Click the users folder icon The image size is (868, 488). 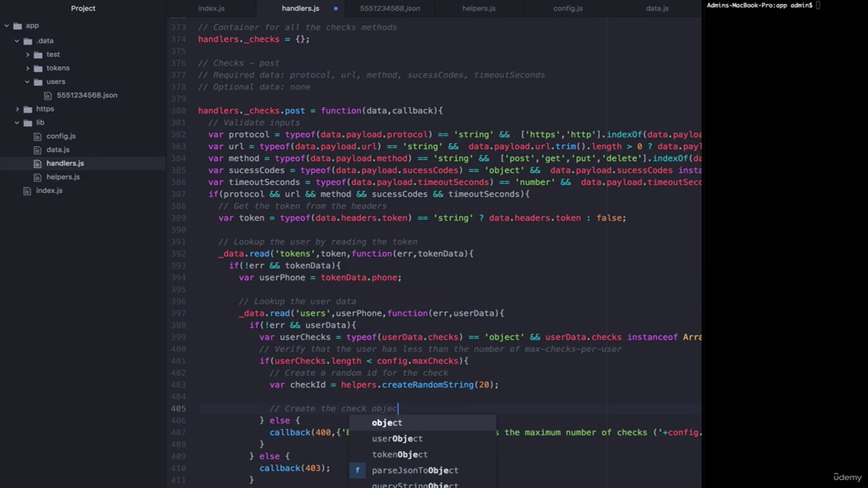click(39, 81)
